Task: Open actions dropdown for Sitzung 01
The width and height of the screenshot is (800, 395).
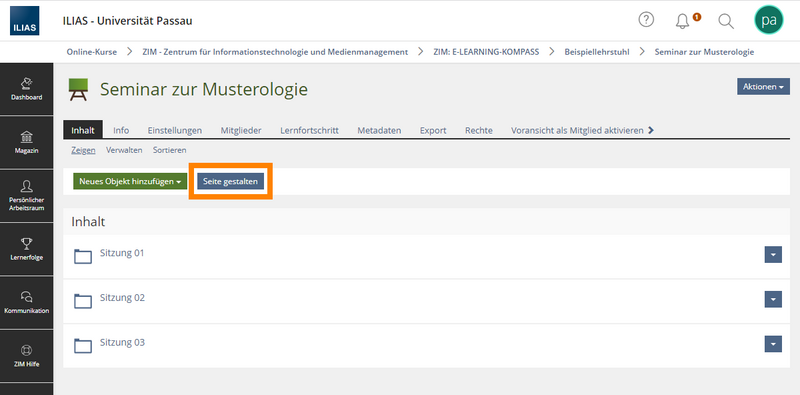Action: (773, 254)
